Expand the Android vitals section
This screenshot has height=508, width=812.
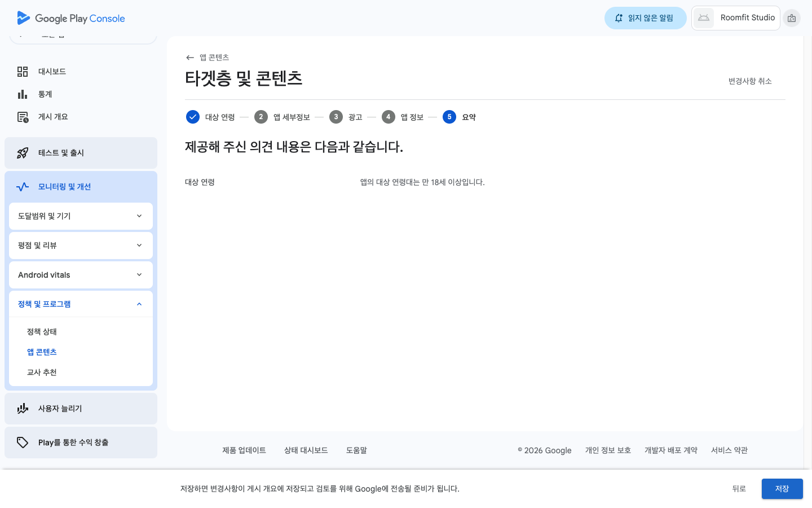[x=81, y=275]
